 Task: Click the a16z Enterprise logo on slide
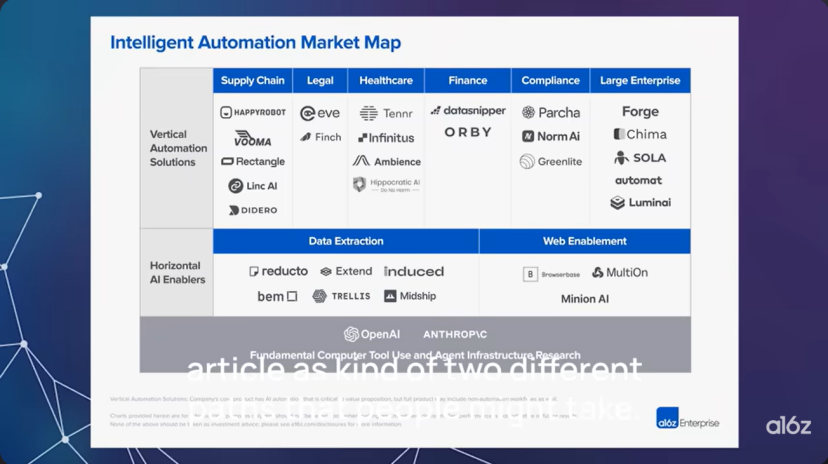[x=688, y=419]
